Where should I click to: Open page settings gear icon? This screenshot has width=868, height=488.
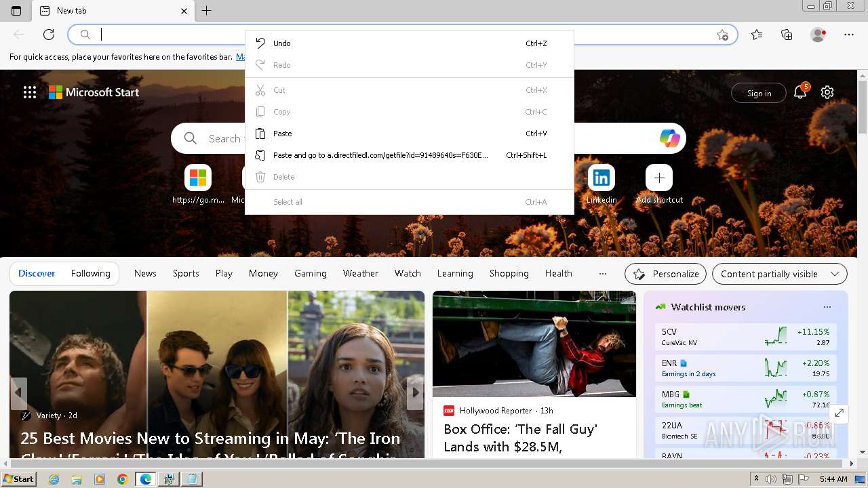(x=827, y=93)
